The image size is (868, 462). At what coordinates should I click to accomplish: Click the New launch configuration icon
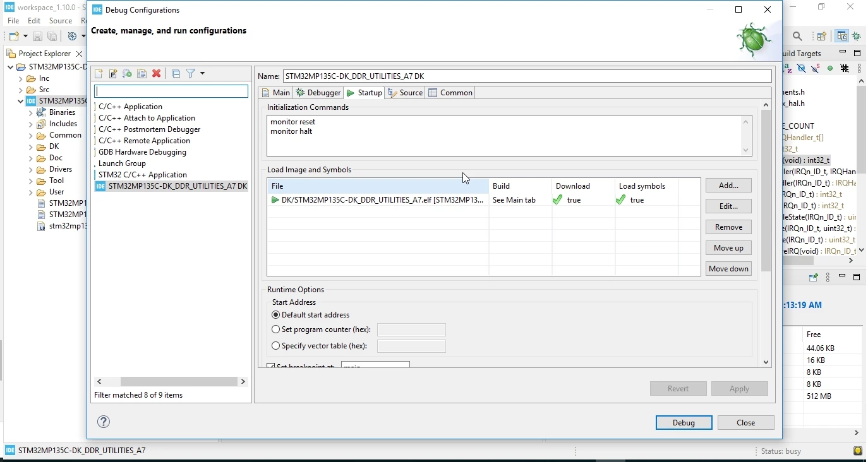(99, 74)
